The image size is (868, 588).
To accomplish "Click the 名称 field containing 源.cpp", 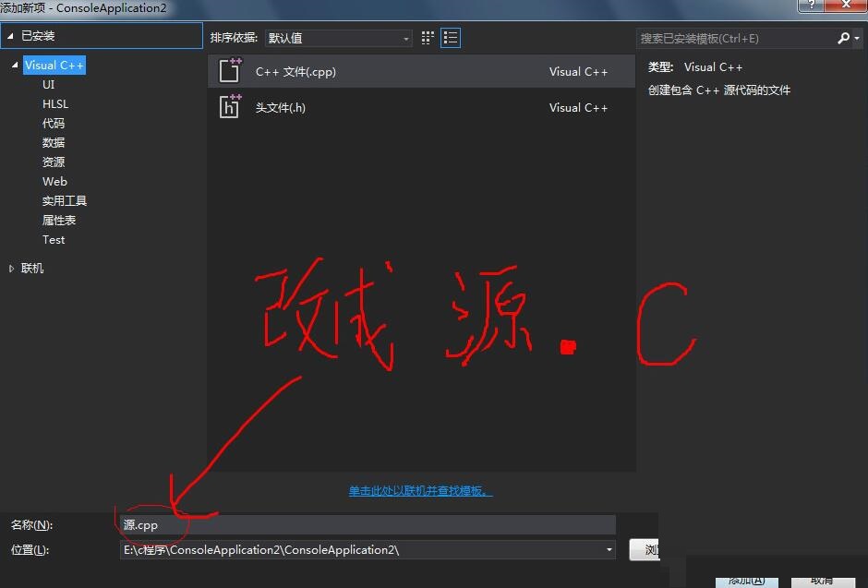I will pos(368,525).
